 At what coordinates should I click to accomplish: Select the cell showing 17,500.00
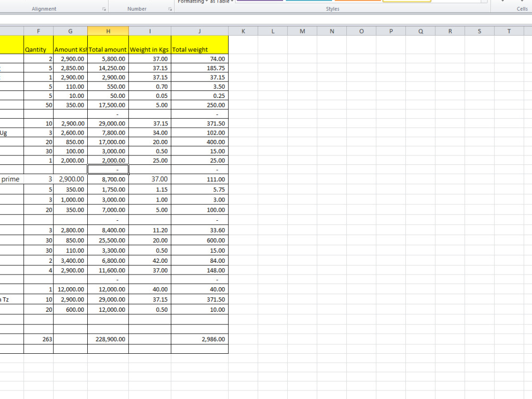[x=108, y=105]
